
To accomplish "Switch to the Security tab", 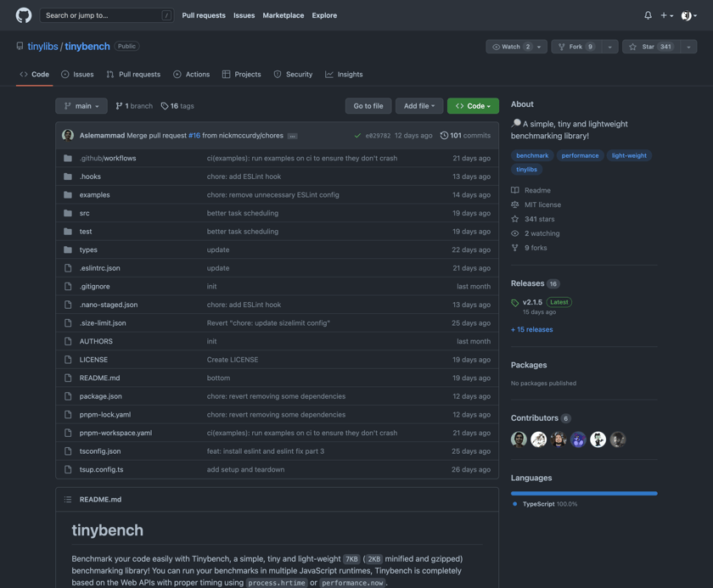I will (x=293, y=75).
